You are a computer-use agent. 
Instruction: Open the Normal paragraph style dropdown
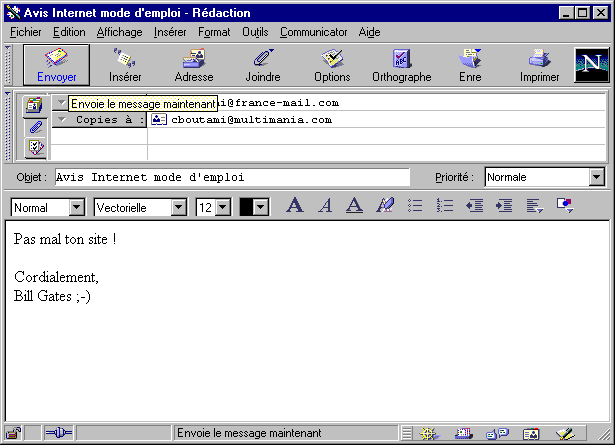(x=77, y=207)
